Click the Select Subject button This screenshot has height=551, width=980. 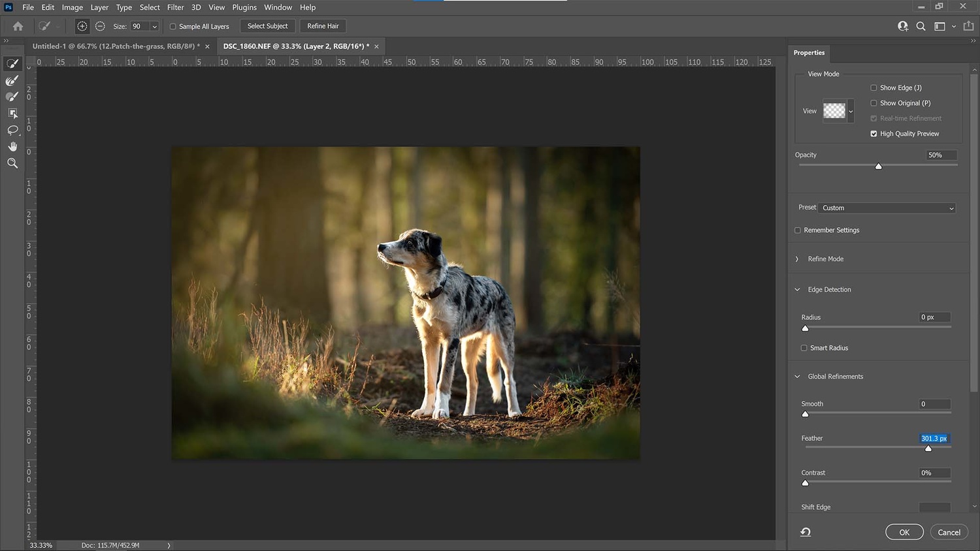[x=267, y=26]
